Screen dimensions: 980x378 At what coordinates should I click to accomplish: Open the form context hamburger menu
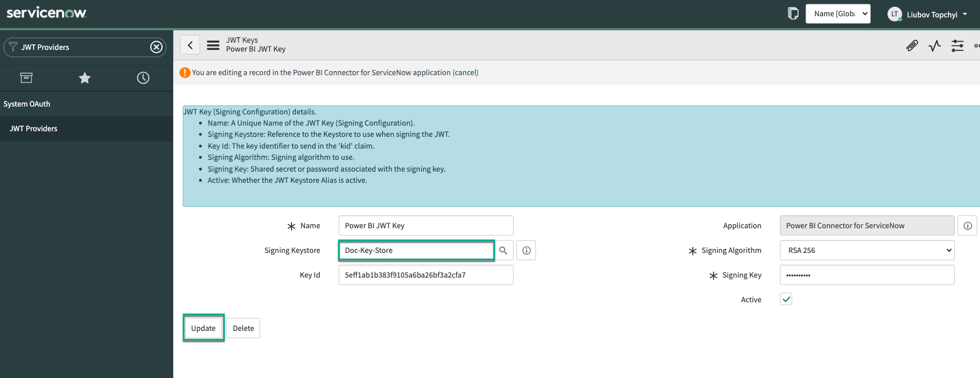point(213,45)
